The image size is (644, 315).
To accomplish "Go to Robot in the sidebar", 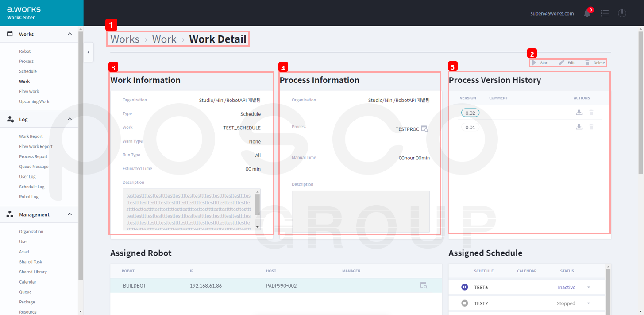I will 25,51.
